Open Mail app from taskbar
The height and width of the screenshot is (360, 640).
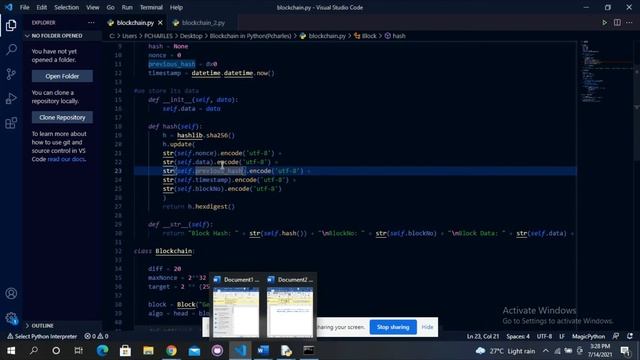click(194, 351)
